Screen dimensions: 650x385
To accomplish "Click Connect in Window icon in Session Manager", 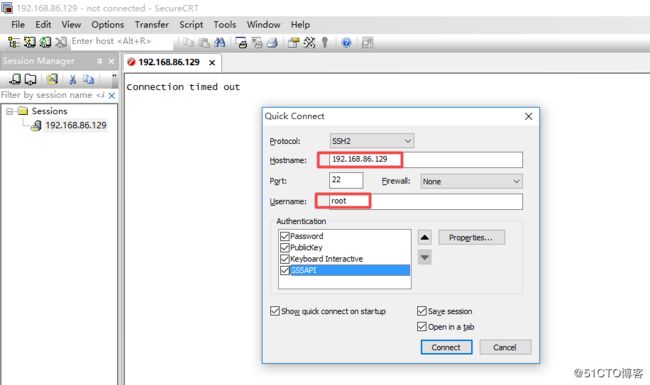I will pos(31,79).
